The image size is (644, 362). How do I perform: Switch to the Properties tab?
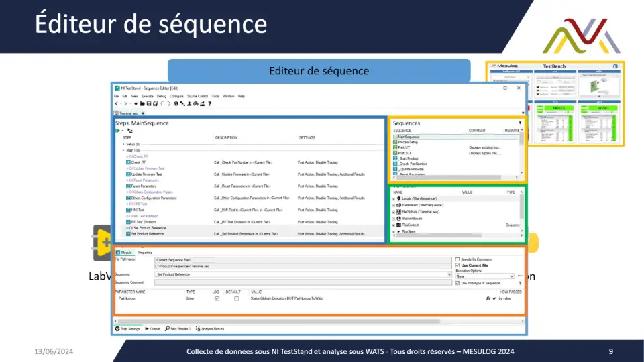click(145, 253)
